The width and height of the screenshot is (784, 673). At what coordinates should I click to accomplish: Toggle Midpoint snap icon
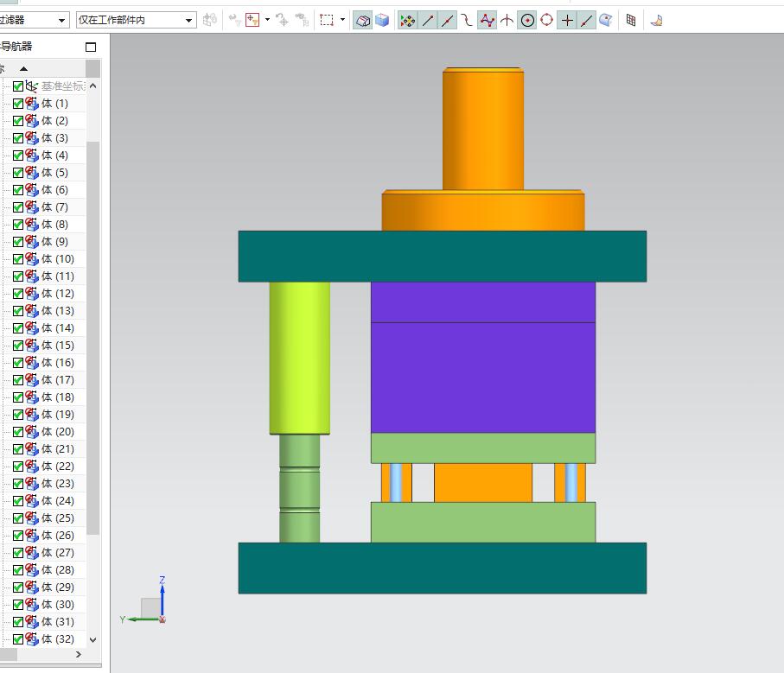point(447,20)
